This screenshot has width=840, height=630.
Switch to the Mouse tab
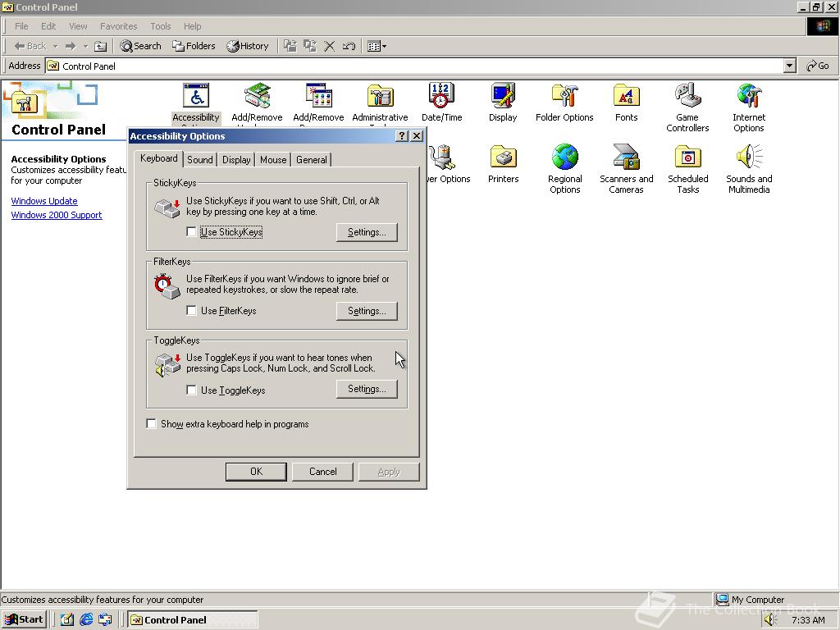[273, 160]
